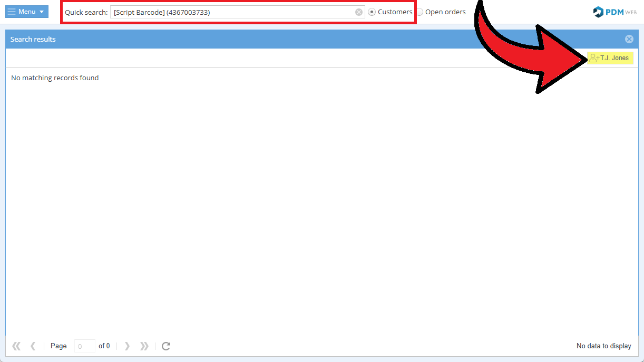This screenshot has width=644, height=362.
Task: Select the Customers radio button
Action: [x=372, y=12]
